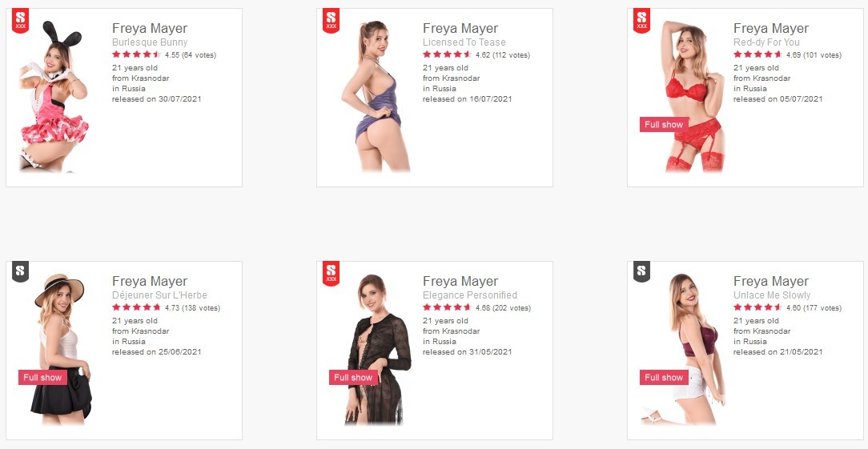868x449 pixels.
Task: Click the red XXX badge on Red-dy For You card
Action: tap(641, 21)
